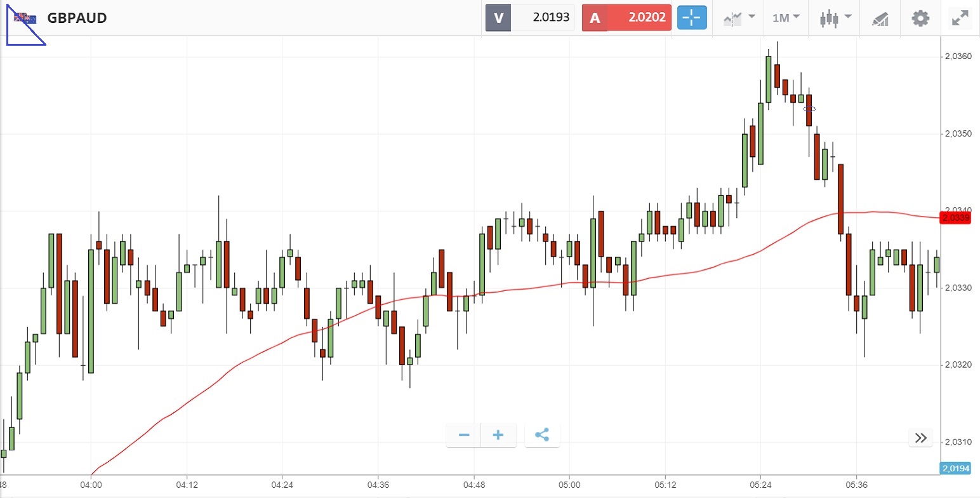This screenshot has width=980, height=498.
Task: Expand the 1M timeframe dropdown
Action: click(x=786, y=18)
